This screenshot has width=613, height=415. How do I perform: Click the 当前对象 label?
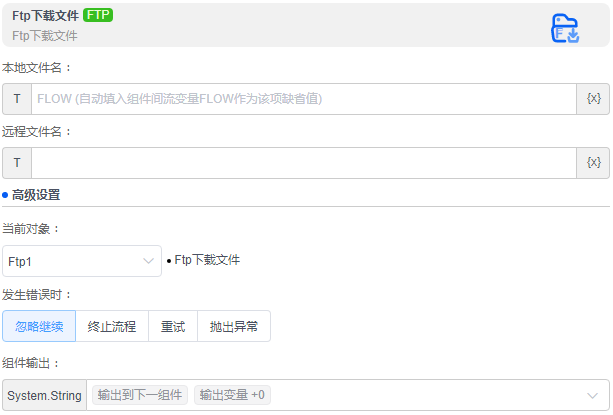coord(31,229)
